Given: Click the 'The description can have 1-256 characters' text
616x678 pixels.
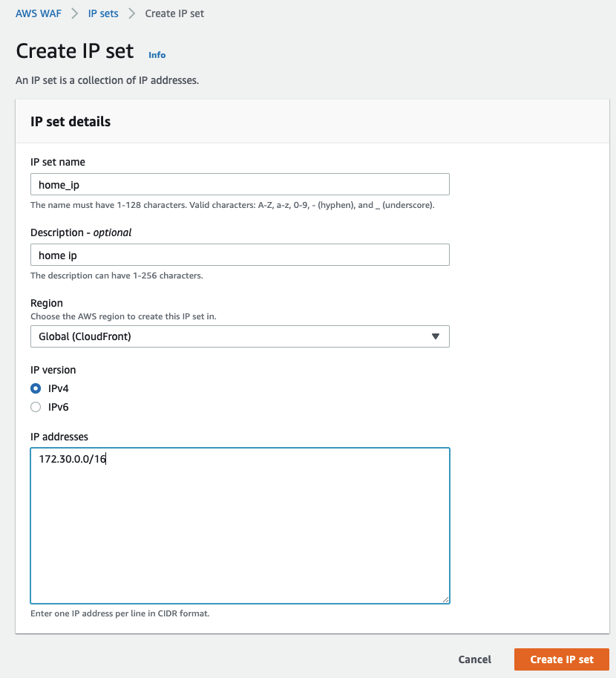Looking at the screenshot, I should point(117,276).
